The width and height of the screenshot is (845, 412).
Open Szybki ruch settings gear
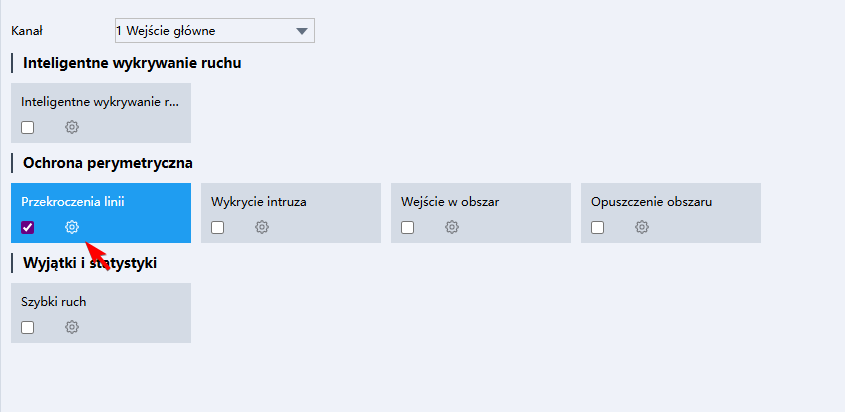pyautogui.click(x=72, y=327)
